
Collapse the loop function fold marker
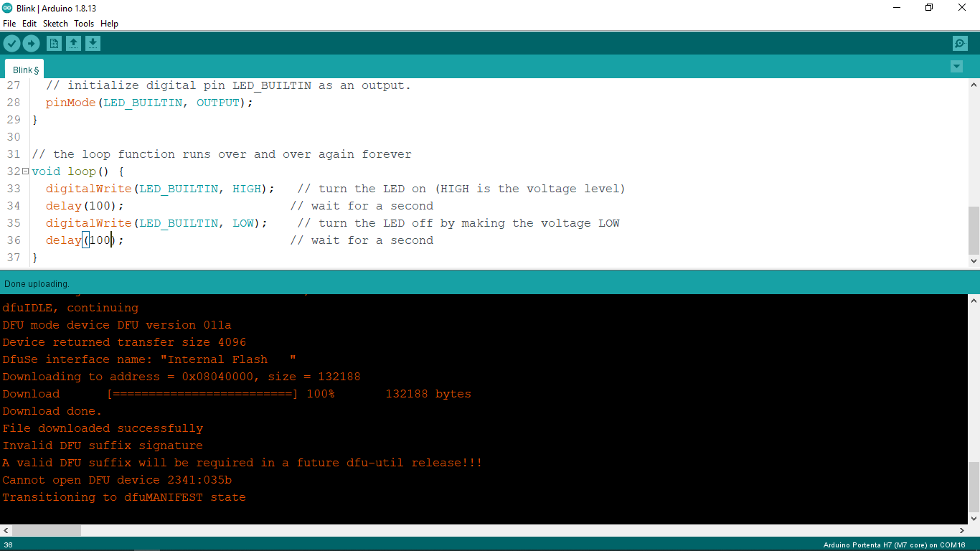tap(25, 171)
